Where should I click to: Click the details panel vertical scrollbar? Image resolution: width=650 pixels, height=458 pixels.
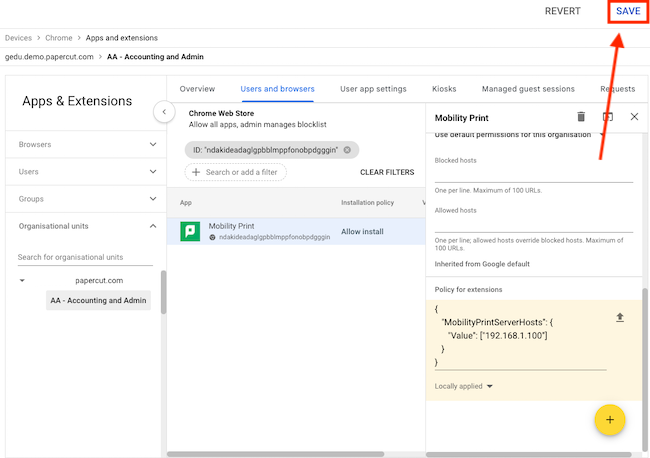(645, 369)
